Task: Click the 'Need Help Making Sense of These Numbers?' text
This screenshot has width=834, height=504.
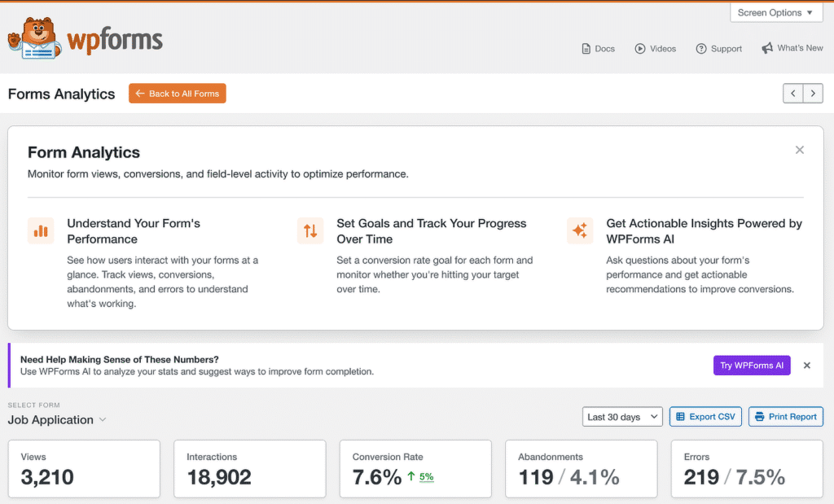Action: tap(120, 359)
